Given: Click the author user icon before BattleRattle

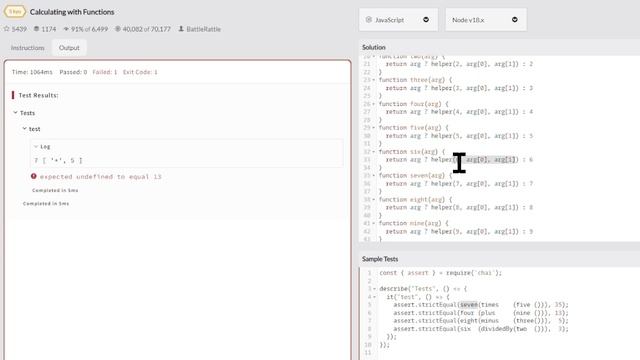Looking at the screenshot, I should (181, 29).
